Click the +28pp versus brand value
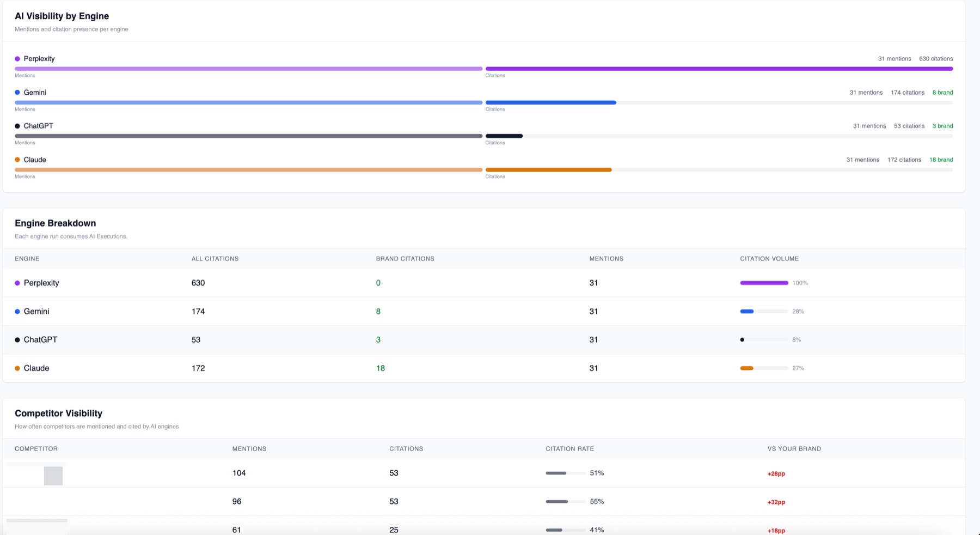Image resolution: width=980 pixels, height=535 pixels. (x=776, y=473)
